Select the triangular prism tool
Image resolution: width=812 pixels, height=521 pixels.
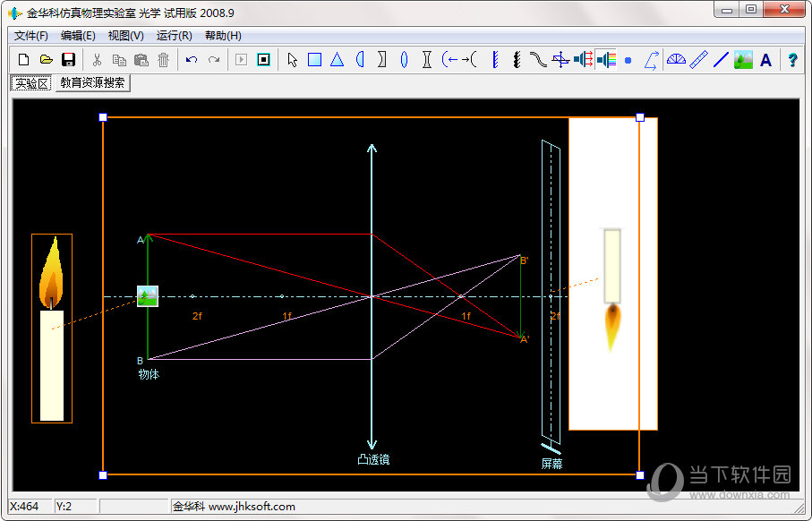pos(338,60)
